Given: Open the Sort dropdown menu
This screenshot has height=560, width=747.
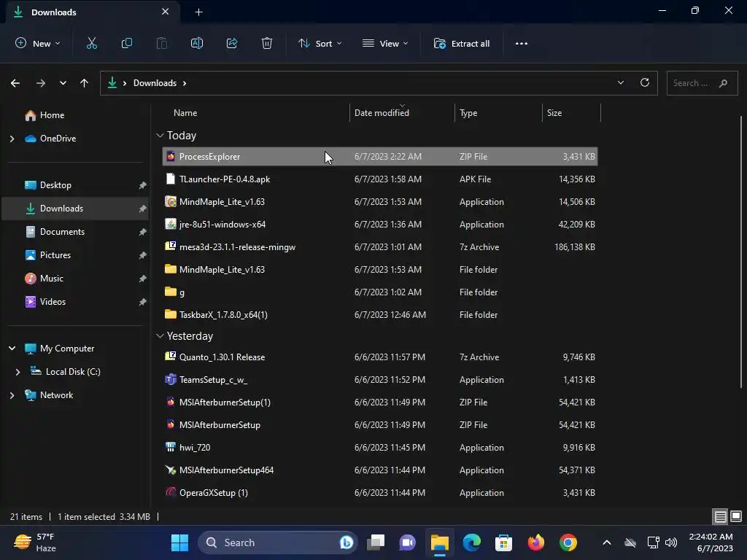Looking at the screenshot, I should [x=320, y=43].
